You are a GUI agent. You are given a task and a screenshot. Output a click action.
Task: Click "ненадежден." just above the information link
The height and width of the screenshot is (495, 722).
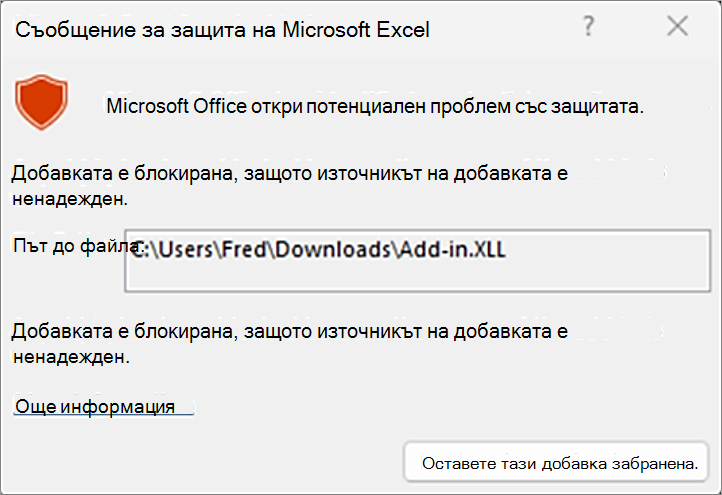(71, 356)
